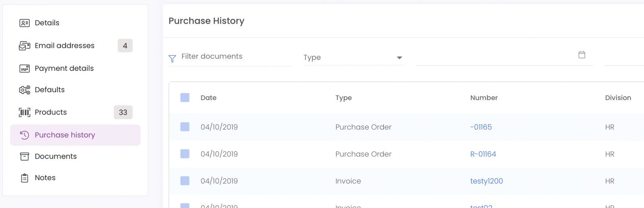Click the Email addresses mailbox icon

(x=25, y=46)
